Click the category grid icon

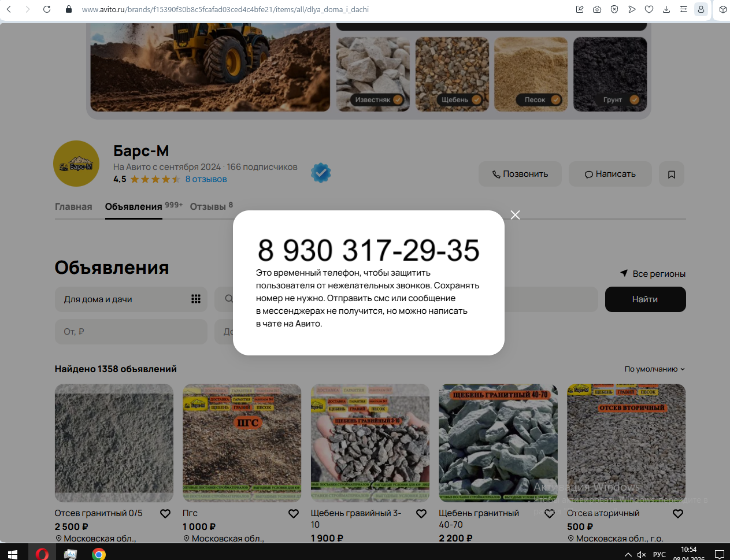[x=196, y=299]
